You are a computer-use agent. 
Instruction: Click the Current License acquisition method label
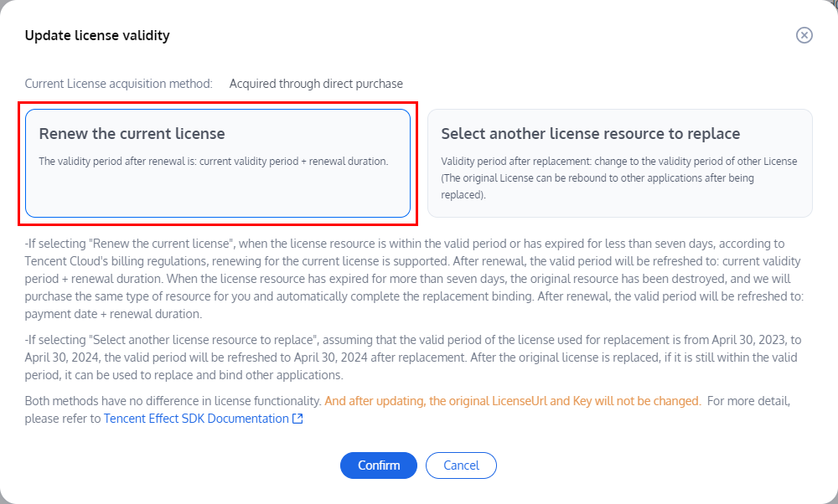pyautogui.click(x=118, y=84)
